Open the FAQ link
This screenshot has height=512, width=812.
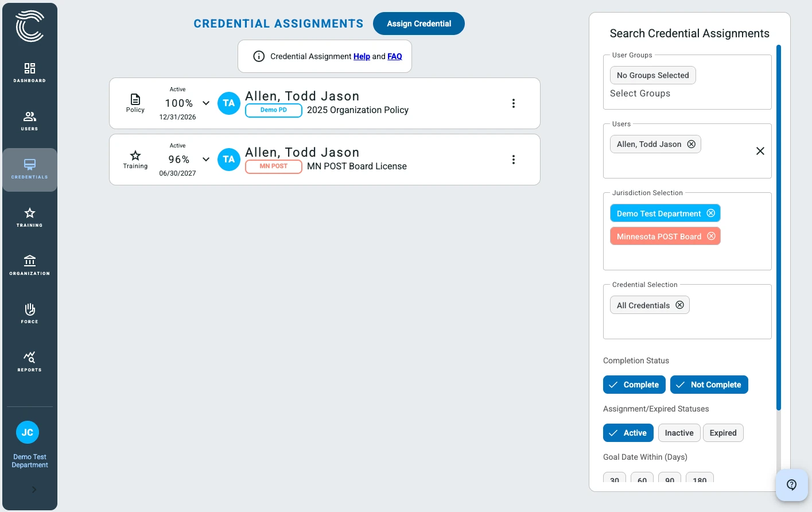395,56
